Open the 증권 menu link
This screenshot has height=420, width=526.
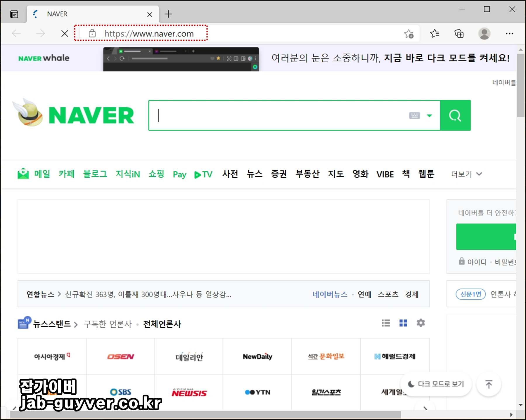[279, 174]
